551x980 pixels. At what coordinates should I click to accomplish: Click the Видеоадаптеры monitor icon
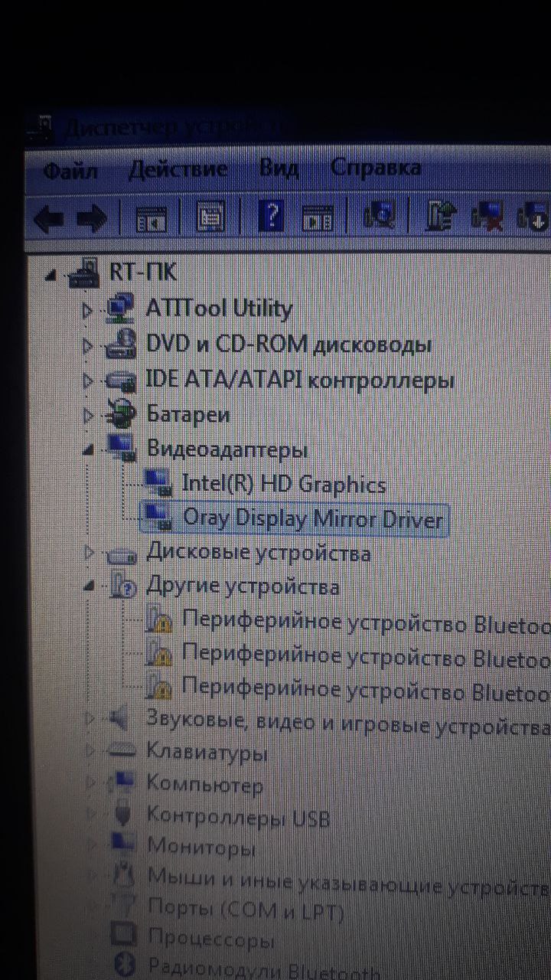click(x=120, y=449)
